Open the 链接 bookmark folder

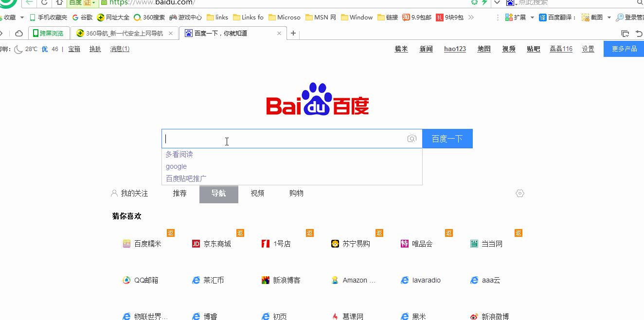[388, 18]
